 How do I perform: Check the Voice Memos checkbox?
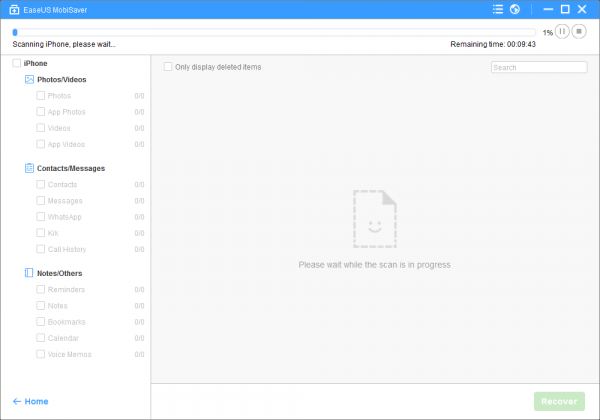coord(41,354)
